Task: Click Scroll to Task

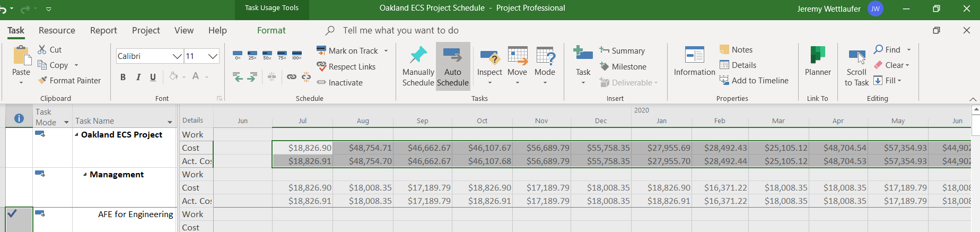Action: [x=856, y=67]
